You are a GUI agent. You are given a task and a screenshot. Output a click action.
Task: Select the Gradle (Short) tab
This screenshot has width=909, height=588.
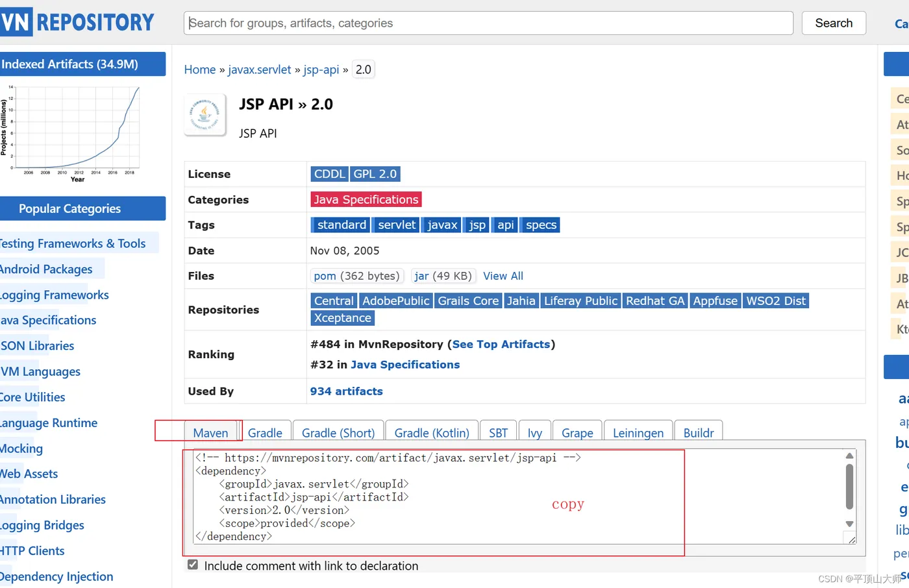click(x=338, y=432)
